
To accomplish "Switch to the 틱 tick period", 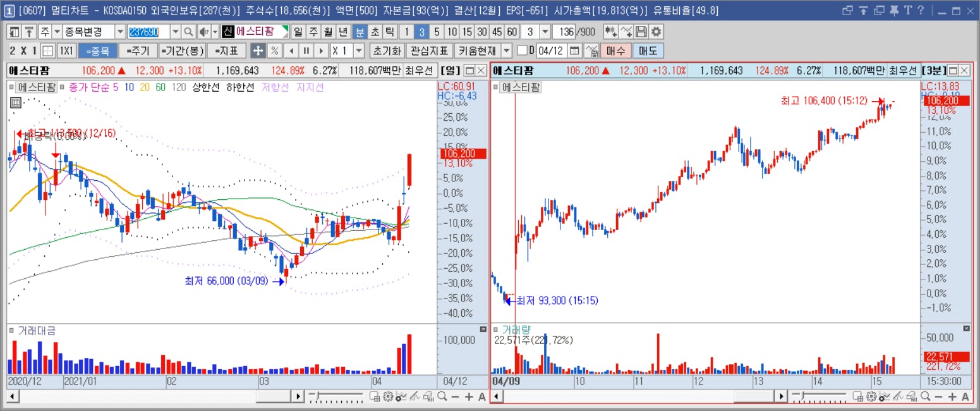I will [x=390, y=32].
